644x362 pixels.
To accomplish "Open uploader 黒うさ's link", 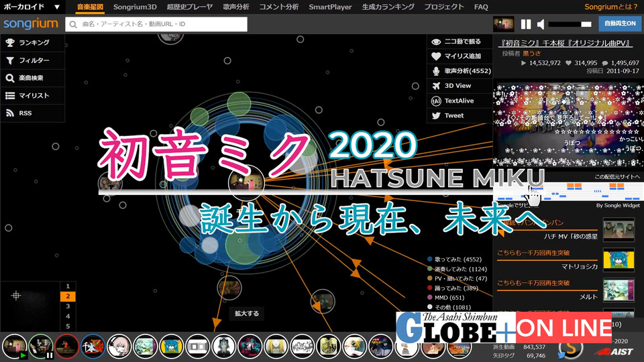I will click(x=531, y=54).
